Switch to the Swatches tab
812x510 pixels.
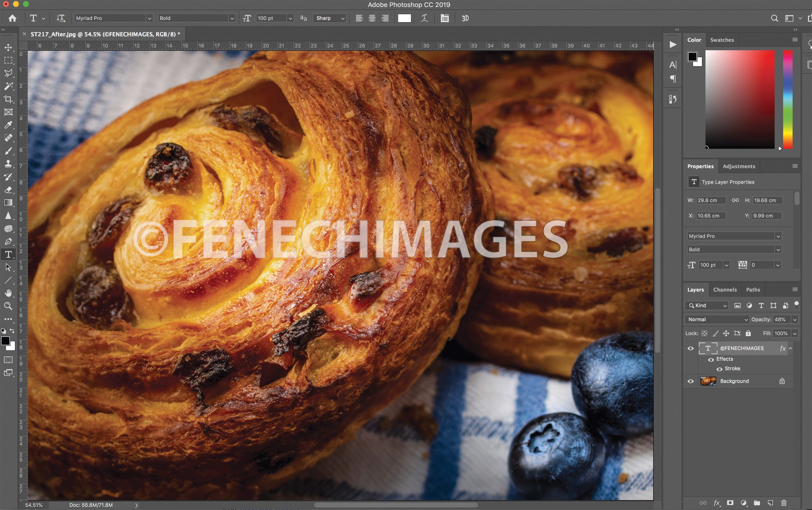[x=722, y=40]
